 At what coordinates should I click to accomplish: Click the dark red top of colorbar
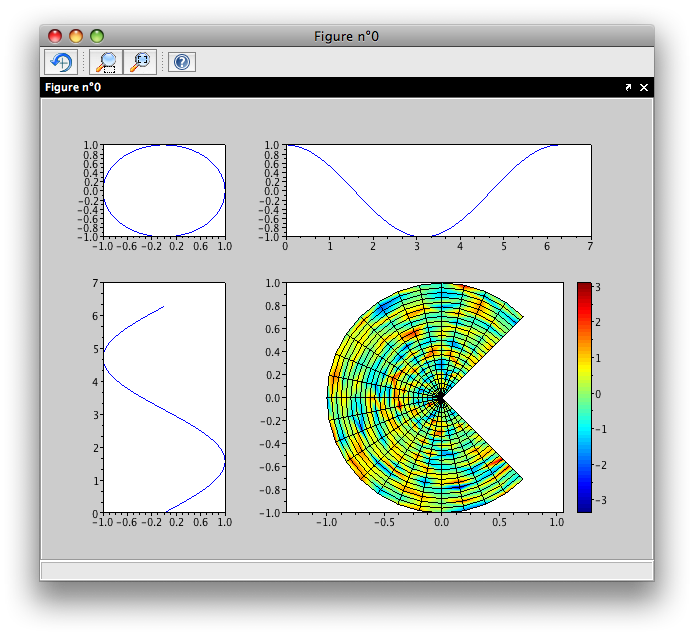click(x=584, y=290)
